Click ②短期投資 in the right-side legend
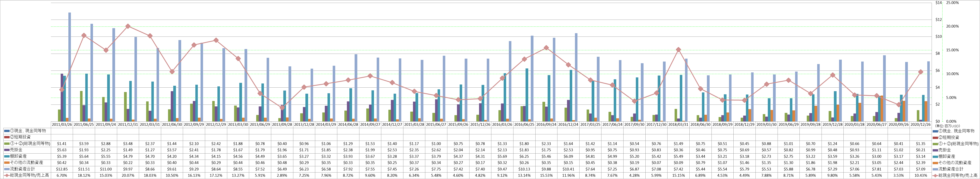This screenshot has height=179, width=980. (x=949, y=137)
